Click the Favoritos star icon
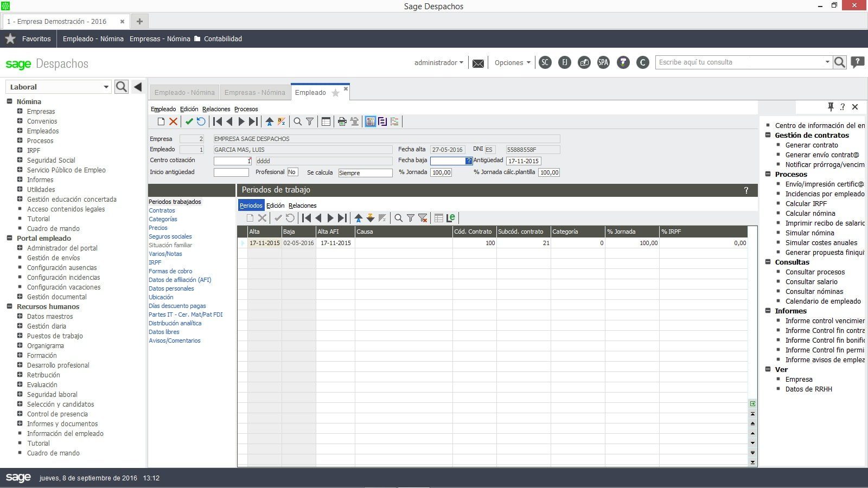 (10, 38)
